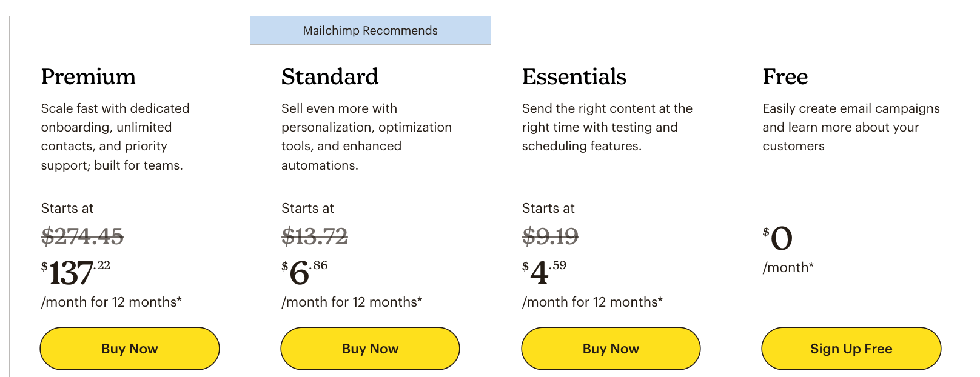This screenshot has height=377, width=980.
Task: Click the crossed-out $9.19 price
Action: [551, 236]
